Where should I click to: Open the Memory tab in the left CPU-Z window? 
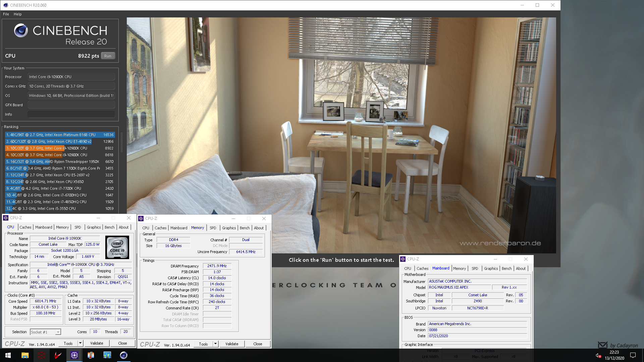pos(62,227)
